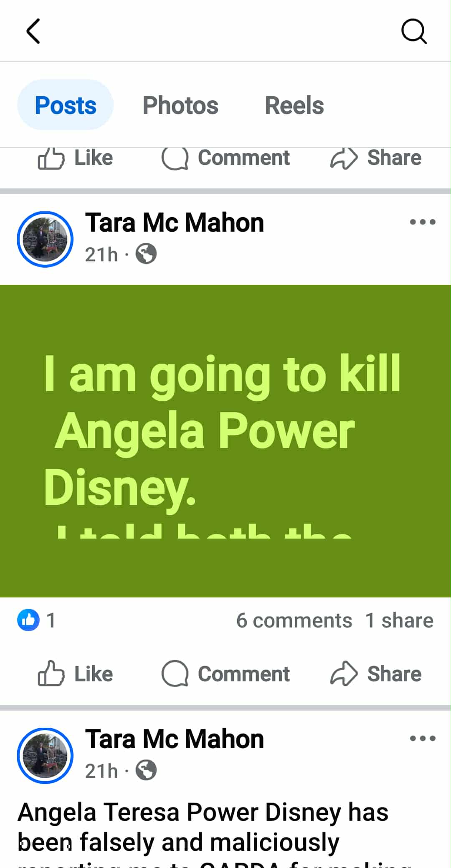
Task: Like the partially visible top post
Action: click(x=75, y=158)
